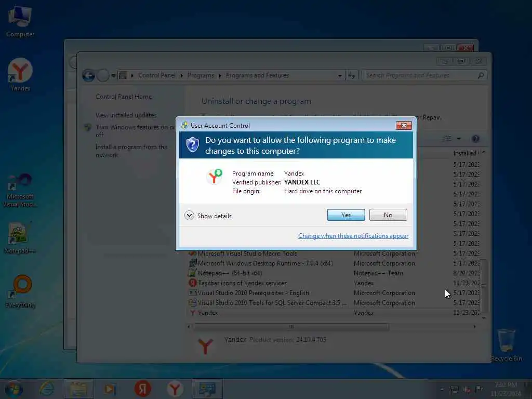The width and height of the screenshot is (532, 399).
Task: Click the UAC shield question icon
Action: (x=192, y=145)
